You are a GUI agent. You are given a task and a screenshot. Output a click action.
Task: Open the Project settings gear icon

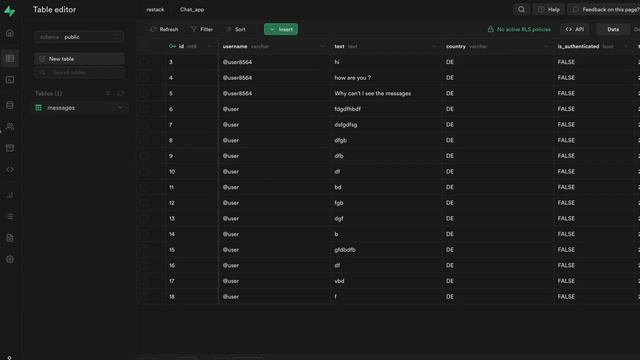(10, 259)
